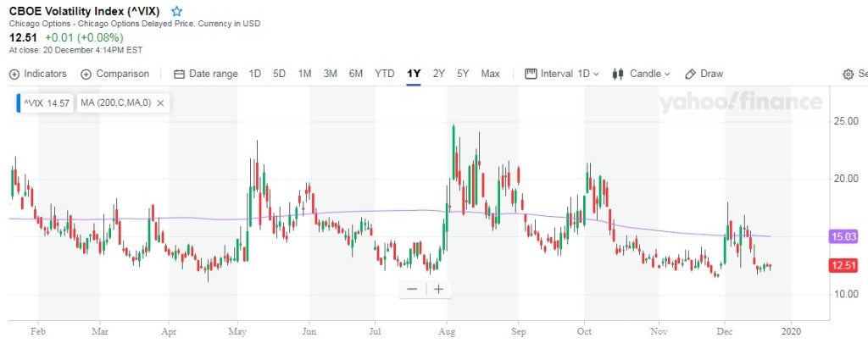The width and height of the screenshot is (868, 349).
Task: Click the Oct label on time axis
Action: coord(585,332)
